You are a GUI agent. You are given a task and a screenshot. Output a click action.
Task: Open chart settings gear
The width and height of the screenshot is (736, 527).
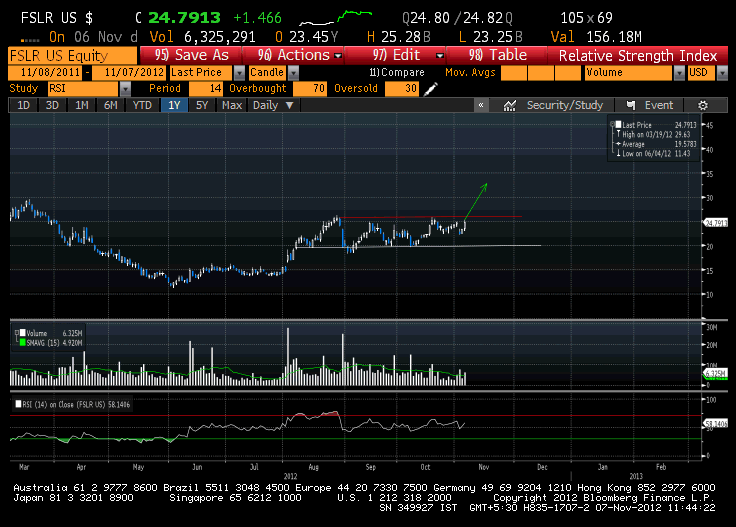703,106
